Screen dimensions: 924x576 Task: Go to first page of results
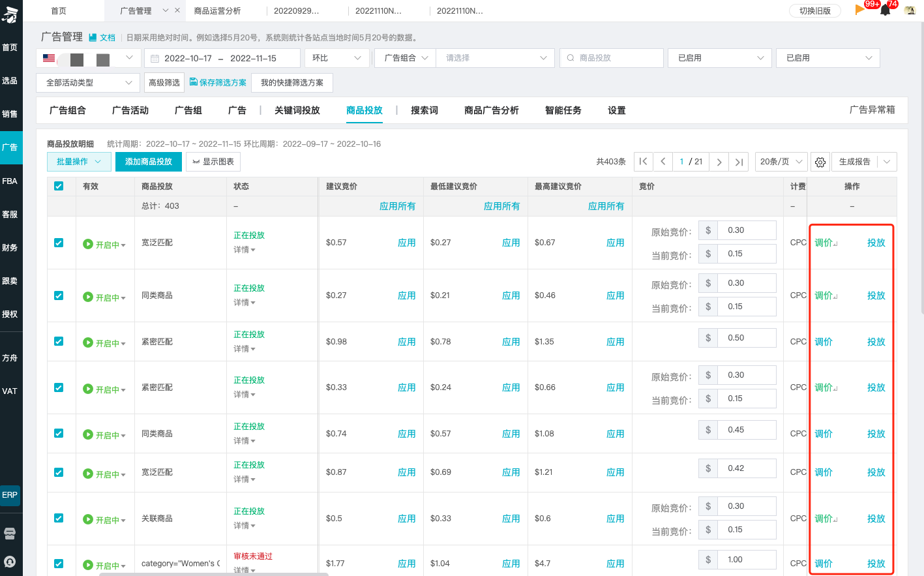(643, 162)
